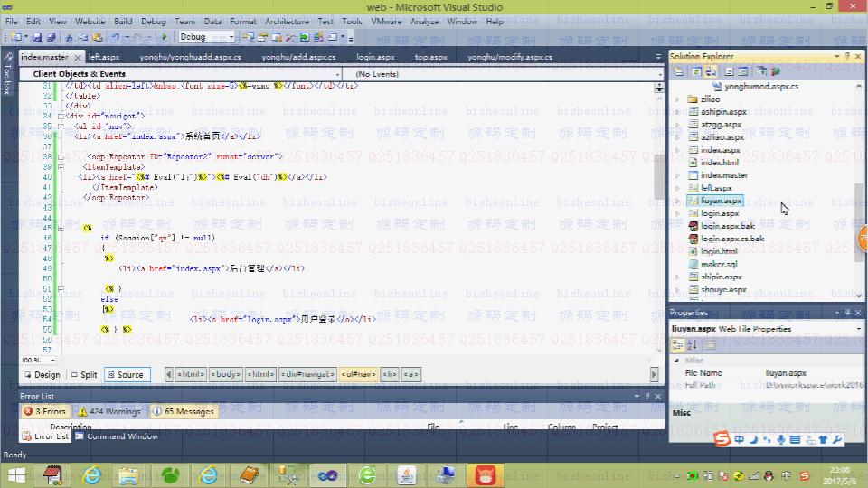
Task: Open Windows Start button on taskbar
Action: (x=16, y=476)
